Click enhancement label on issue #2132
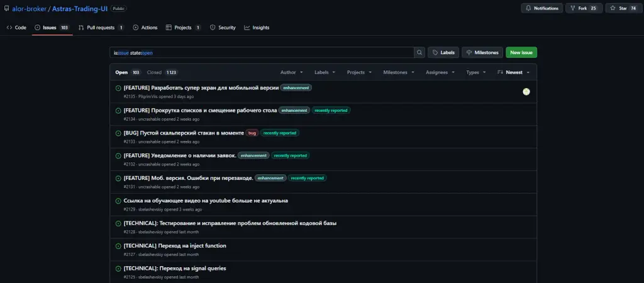 (x=253, y=156)
